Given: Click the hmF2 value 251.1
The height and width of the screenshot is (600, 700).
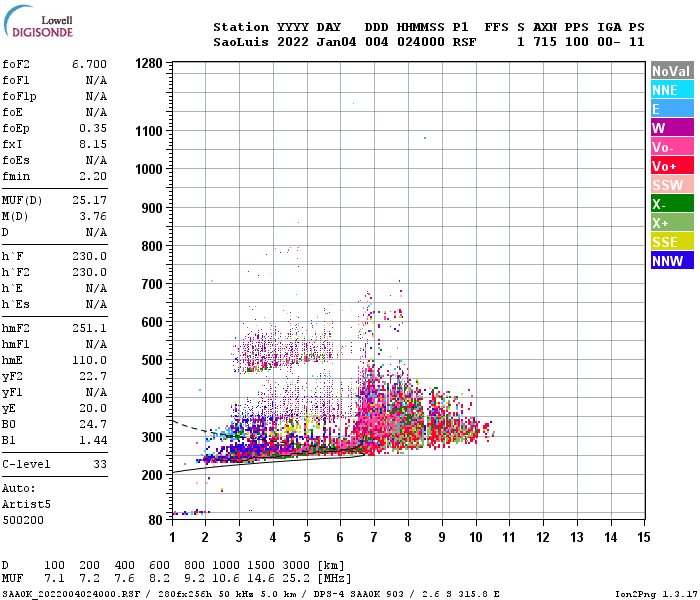Looking at the screenshot, I should 89,328.
